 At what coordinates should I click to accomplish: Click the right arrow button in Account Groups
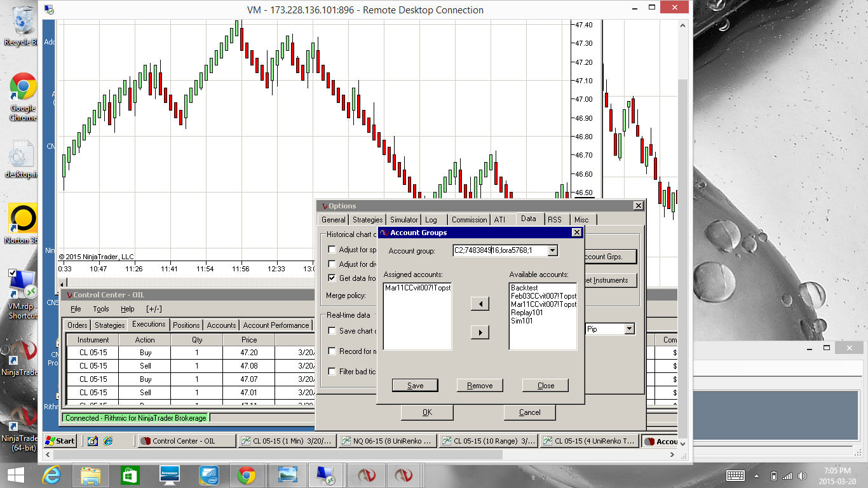(x=480, y=332)
